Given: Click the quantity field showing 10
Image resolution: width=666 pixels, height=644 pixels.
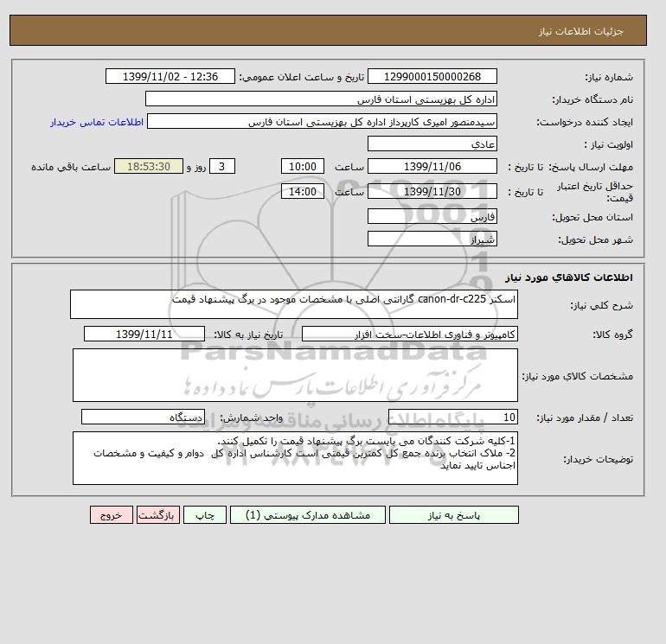Looking at the screenshot, I should point(452,417).
